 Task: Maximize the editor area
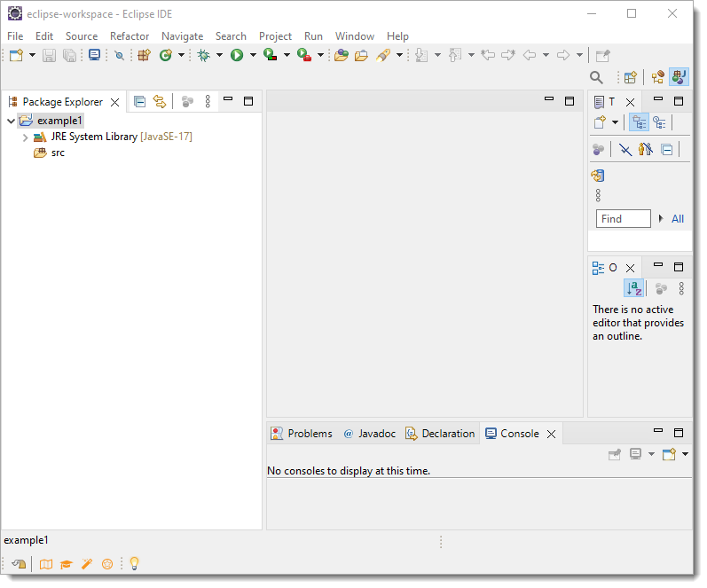tap(570, 101)
